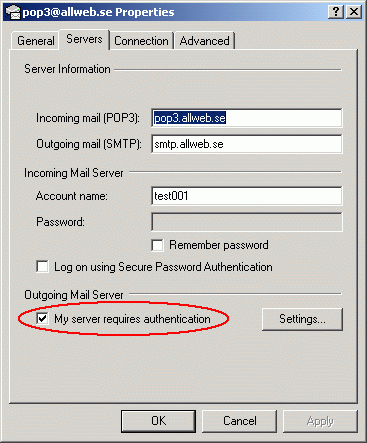The height and width of the screenshot is (443, 367).
Task: Close the Properties dialog with X
Action: 354,12
